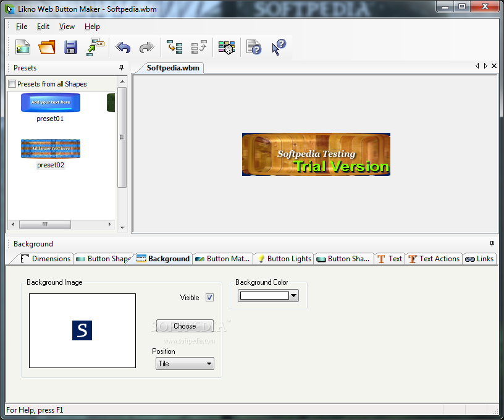
Task: Switch to the Links tab
Action: 479,259
